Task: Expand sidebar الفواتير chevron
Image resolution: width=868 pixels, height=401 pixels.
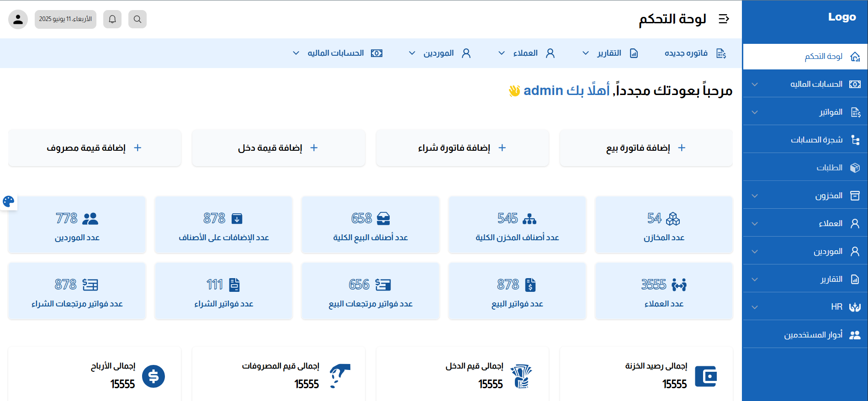Action: [755, 112]
